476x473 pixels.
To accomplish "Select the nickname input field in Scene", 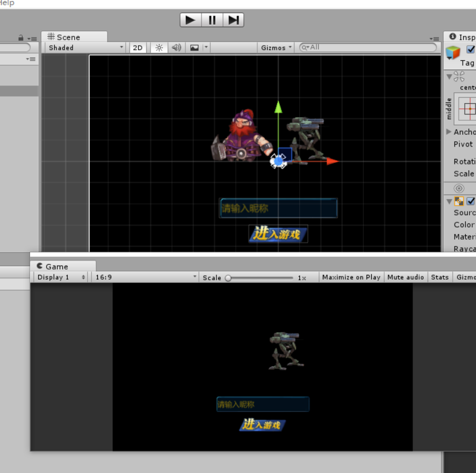I will (278, 208).
